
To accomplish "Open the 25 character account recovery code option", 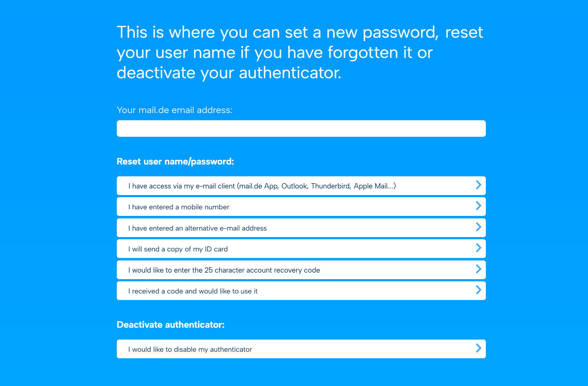I will pos(301,270).
